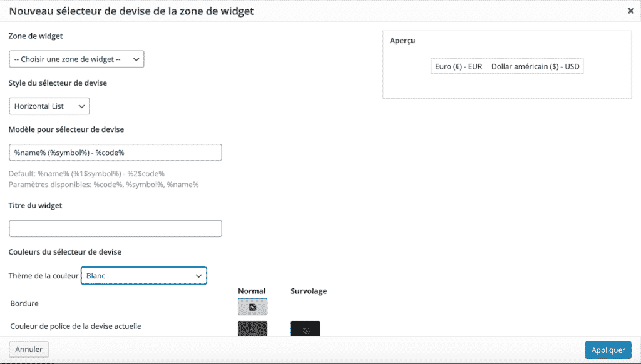641x364 pixels.
Task: Click the color picker icon inside the Bordure swatch
Action: click(252, 306)
